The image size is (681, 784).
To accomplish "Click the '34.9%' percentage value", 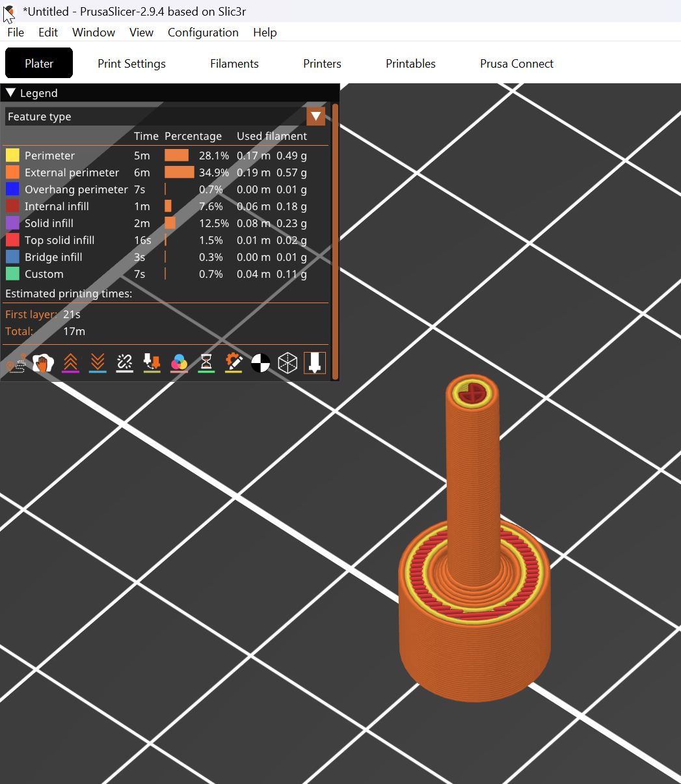I will 214,172.
